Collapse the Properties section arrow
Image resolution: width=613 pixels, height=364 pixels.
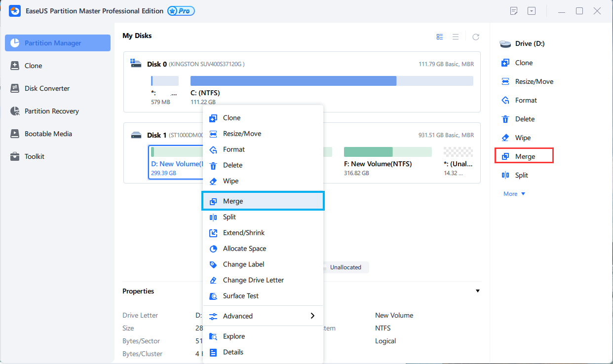point(477,291)
